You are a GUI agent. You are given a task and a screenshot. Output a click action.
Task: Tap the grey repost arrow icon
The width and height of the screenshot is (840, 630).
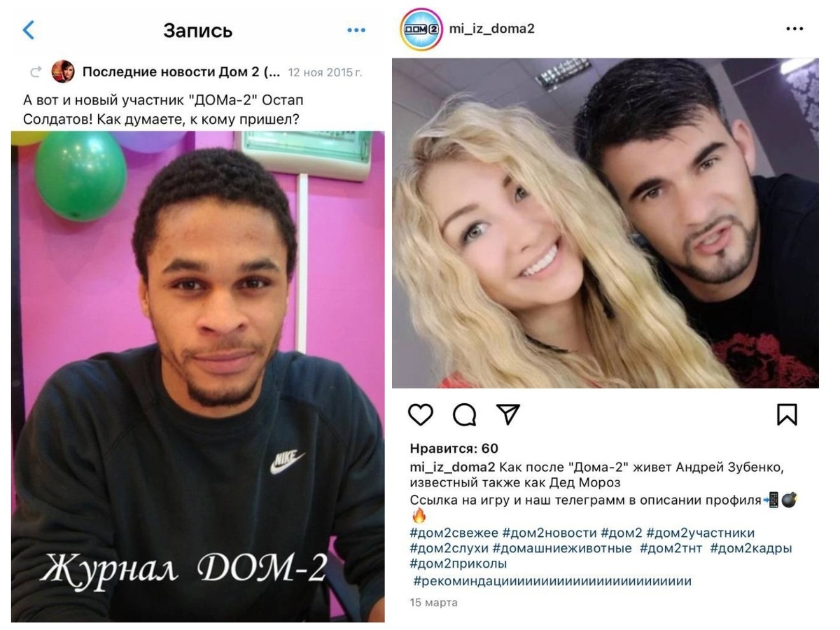[36, 72]
